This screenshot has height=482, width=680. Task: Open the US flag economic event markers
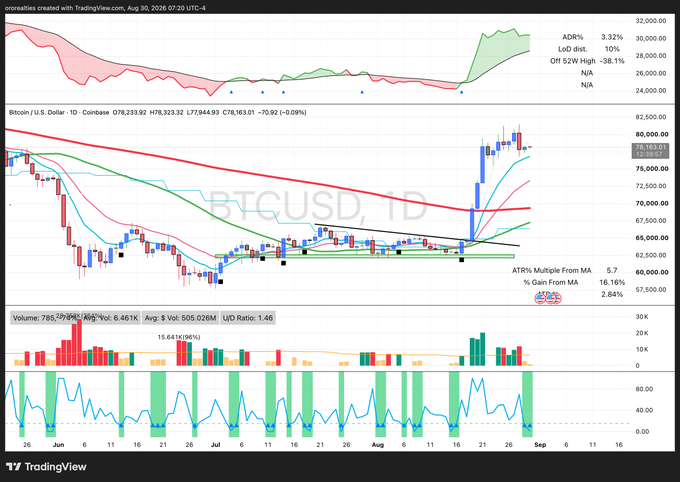(x=548, y=298)
